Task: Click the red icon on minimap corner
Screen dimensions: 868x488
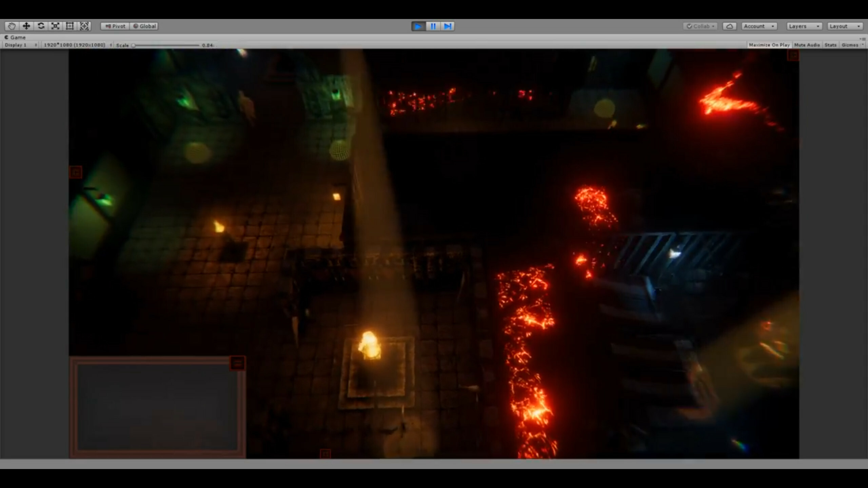Action: point(237,363)
